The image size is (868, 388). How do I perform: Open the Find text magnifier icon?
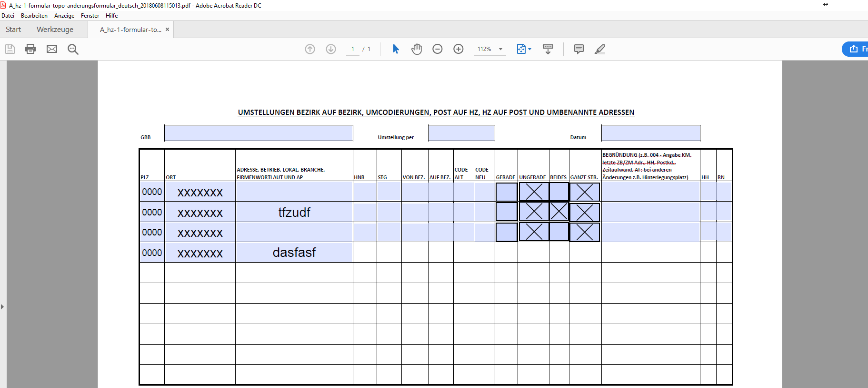73,49
